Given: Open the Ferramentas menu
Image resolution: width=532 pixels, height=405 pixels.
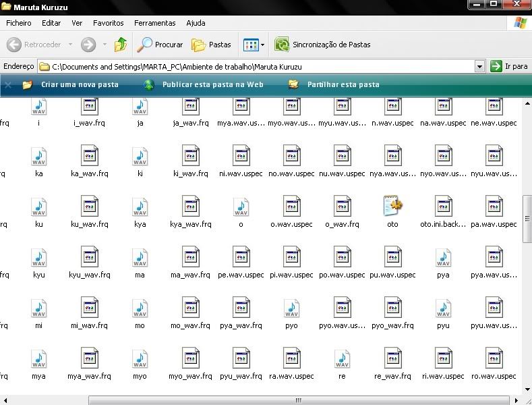Looking at the screenshot, I should point(154,23).
